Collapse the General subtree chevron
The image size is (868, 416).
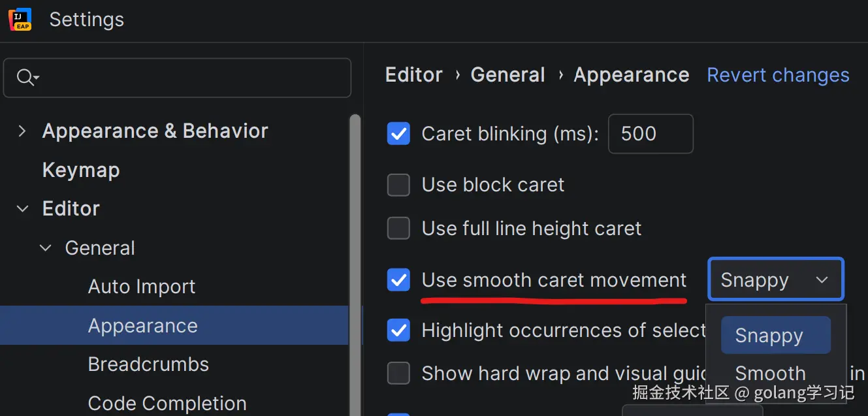point(45,248)
